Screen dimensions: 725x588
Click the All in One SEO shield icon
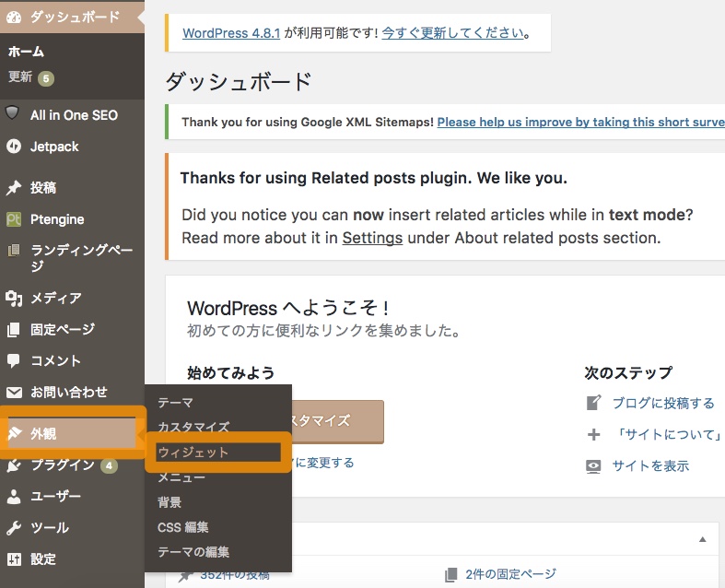pos(13,112)
